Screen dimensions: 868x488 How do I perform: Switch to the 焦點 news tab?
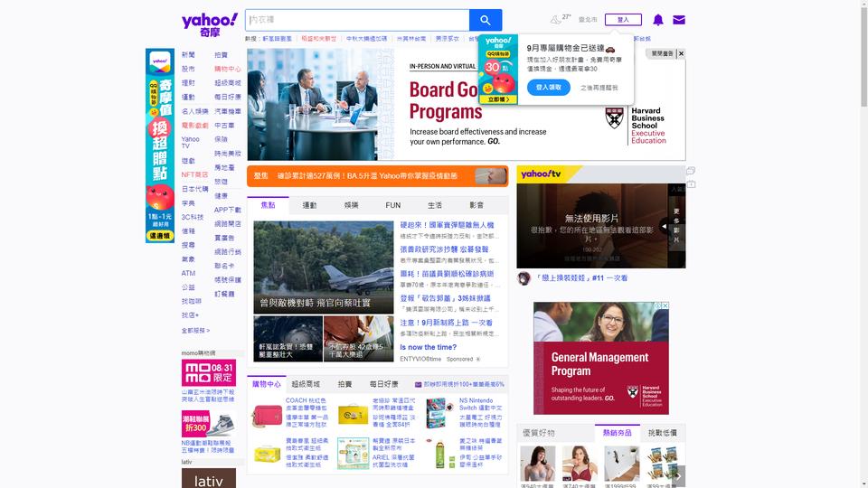[268, 205]
